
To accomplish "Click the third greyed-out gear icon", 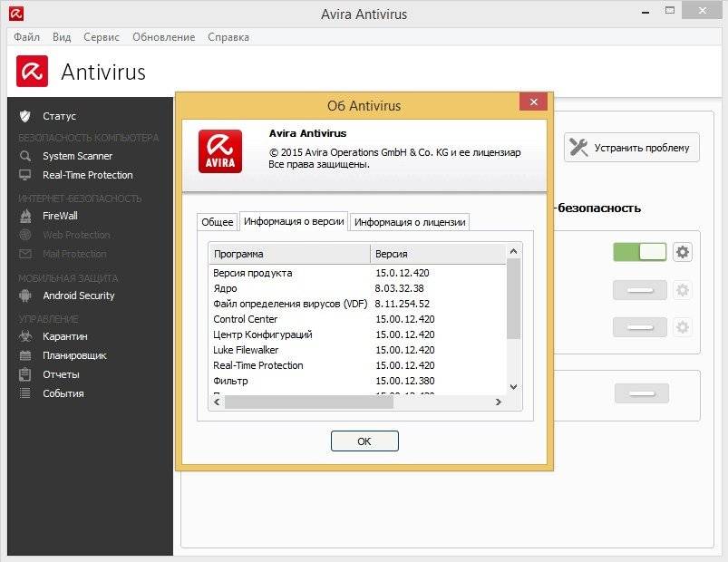I will [x=683, y=327].
